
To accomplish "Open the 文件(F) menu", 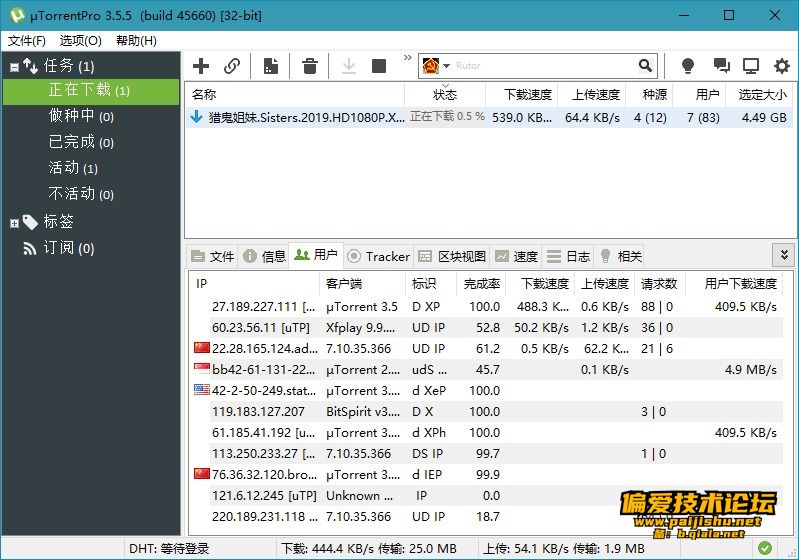I will coord(26,41).
